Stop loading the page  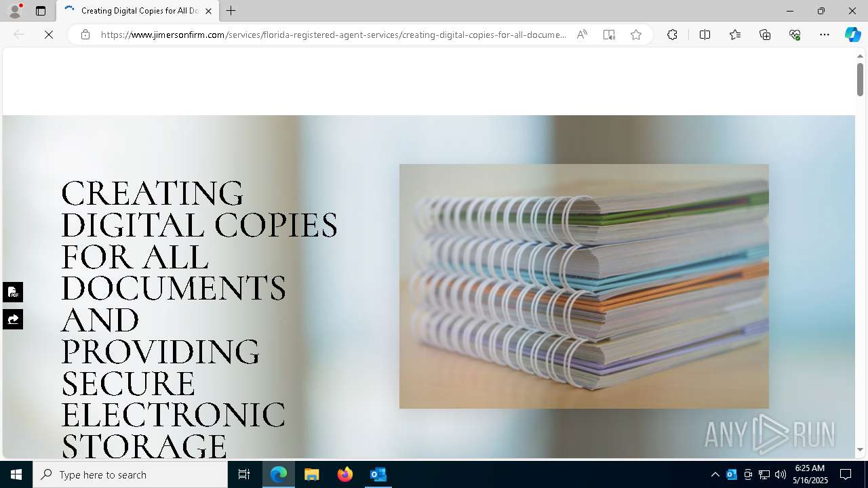click(x=49, y=35)
